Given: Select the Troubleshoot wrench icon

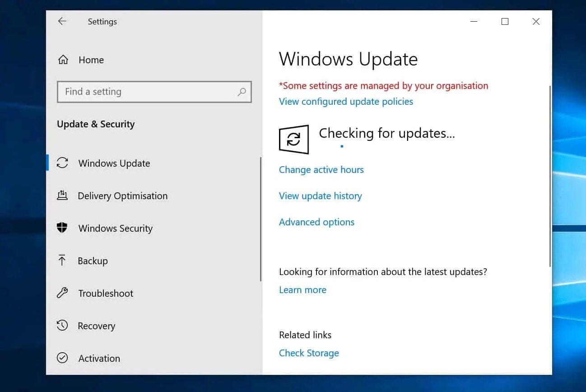Looking at the screenshot, I should [x=64, y=293].
